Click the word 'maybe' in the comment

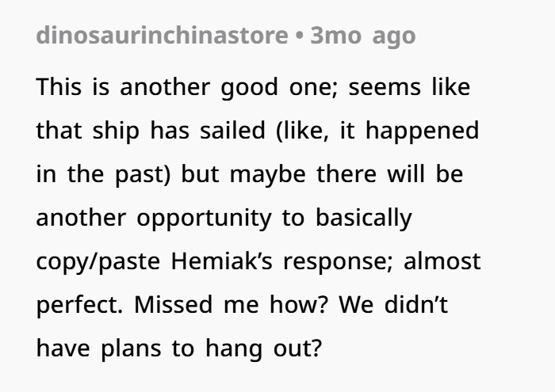coord(268,175)
